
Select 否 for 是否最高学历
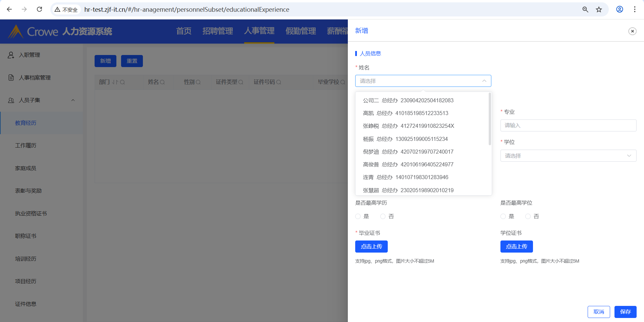[383, 216]
